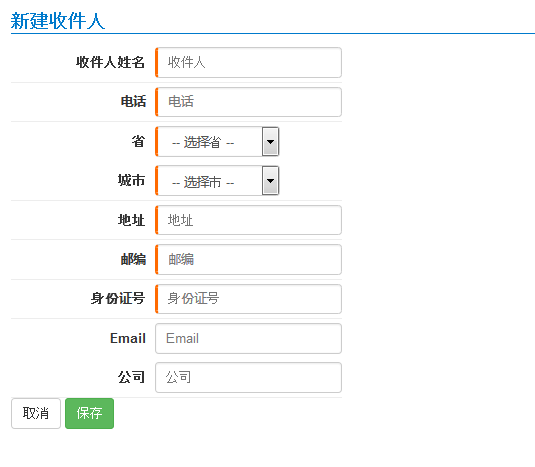Open the 选择市 city dropdown
This screenshot has width=535, height=467.
[217, 181]
